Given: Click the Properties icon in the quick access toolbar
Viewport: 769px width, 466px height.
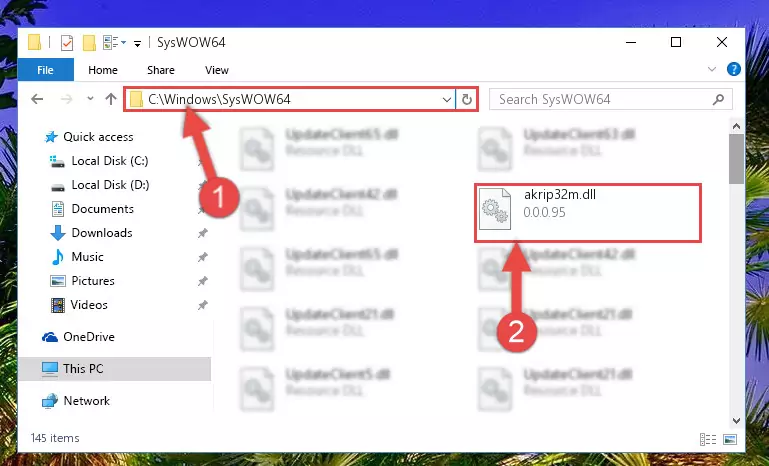Looking at the screenshot, I should coord(67,43).
